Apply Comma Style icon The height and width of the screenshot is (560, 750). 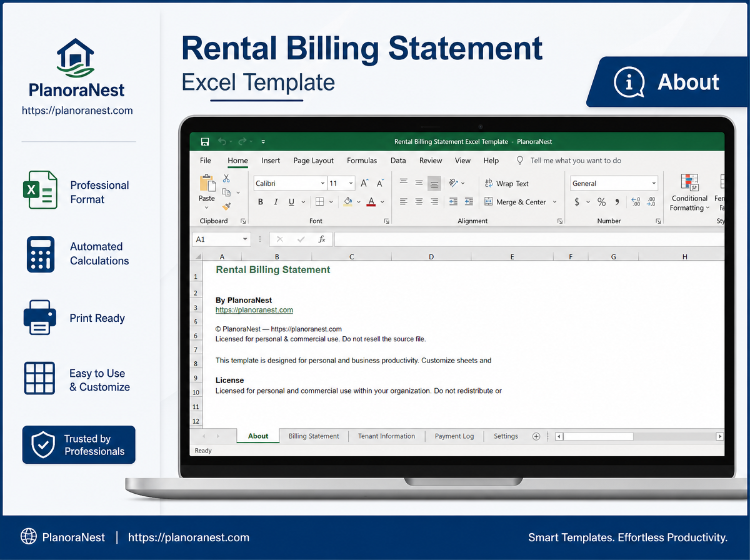pos(617,202)
